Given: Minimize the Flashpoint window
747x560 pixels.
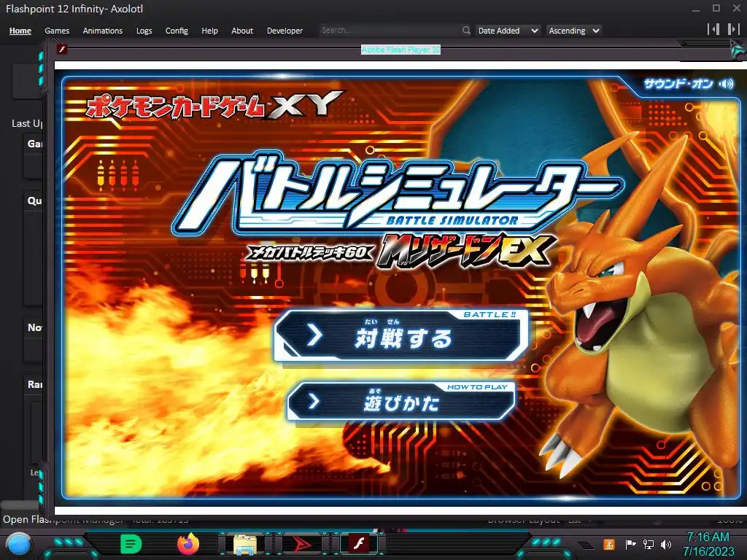Looking at the screenshot, I should (696, 9).
